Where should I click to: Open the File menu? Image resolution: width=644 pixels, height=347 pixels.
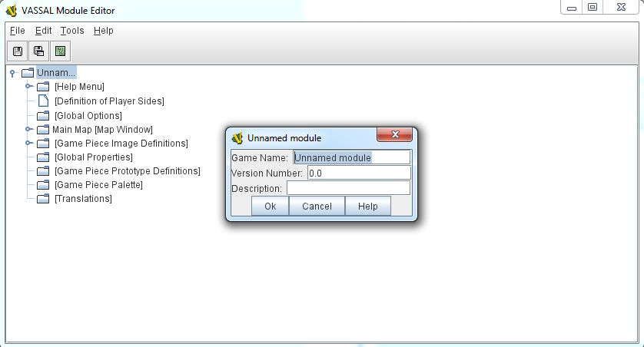coord(17,31)
